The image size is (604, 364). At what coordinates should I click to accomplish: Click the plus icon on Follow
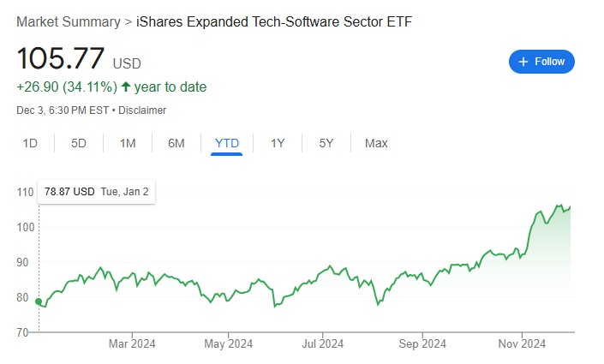(523, 62)
